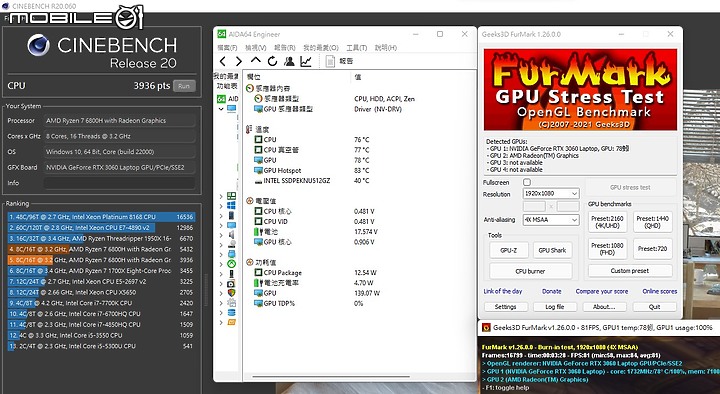The width and height of the screenshot is (720, 394).
Task: Open FurMark Log file
Action: (555, 307)
